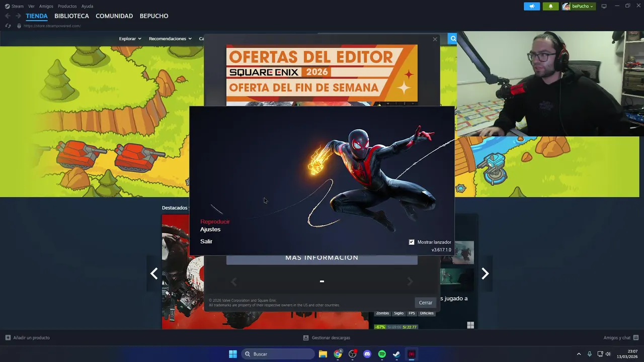
Task: Click the popup's next page arrow
Action: tap(410, 282)
